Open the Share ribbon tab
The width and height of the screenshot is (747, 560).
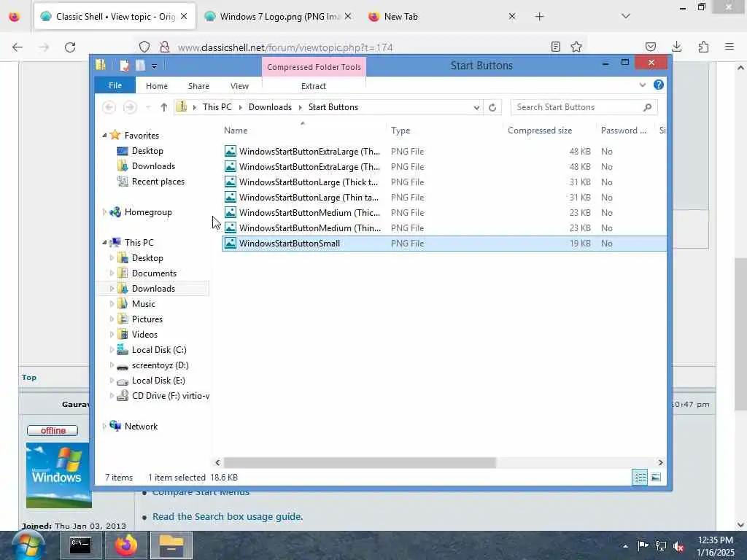[x=198, y=86]
